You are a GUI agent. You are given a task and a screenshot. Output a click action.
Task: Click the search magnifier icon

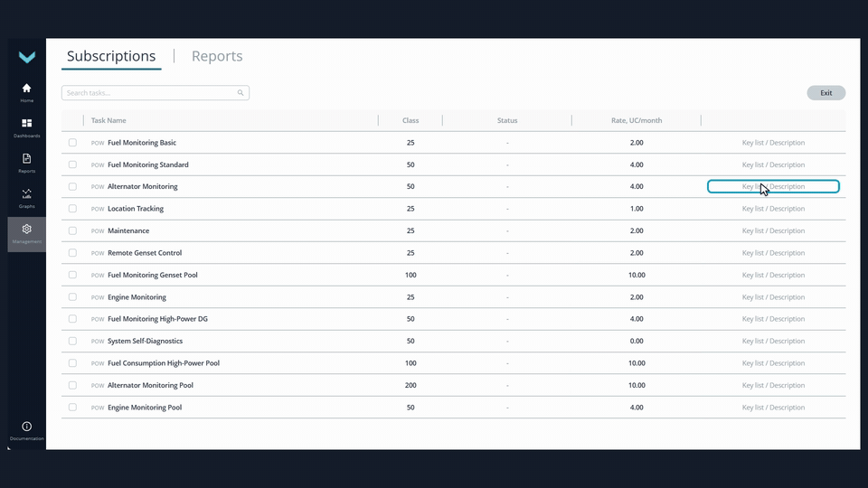pos(241,93)
